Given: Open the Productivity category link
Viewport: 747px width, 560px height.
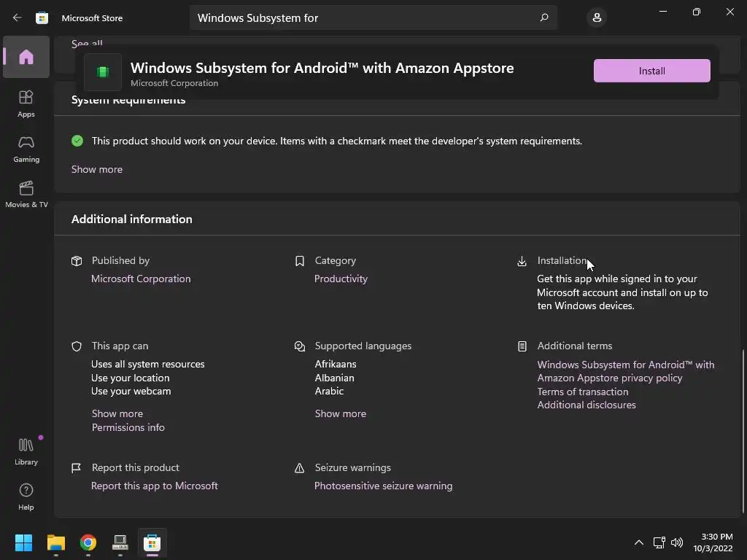Looking at the screenshot, I should [x=341, y=279].
